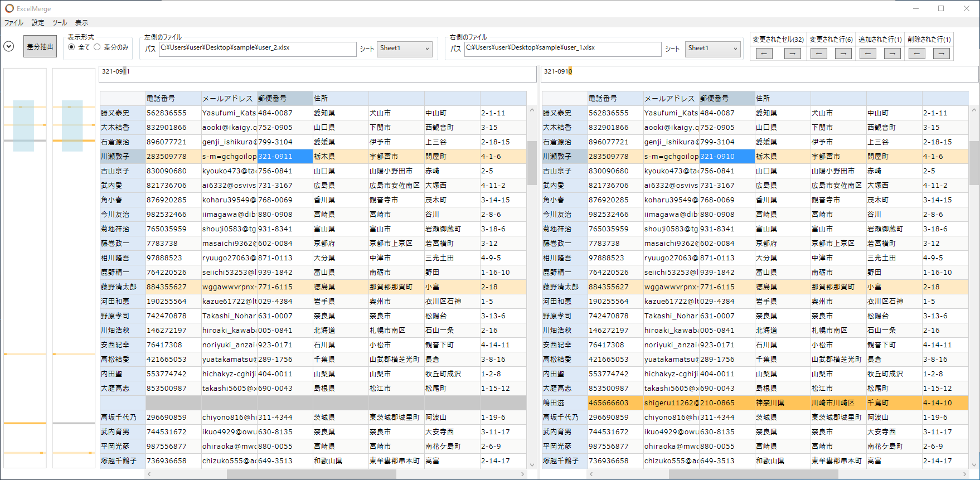The width and height of the screenshot is (980, 480).
Task: Click cell 那賀郡那賀町 in left grid
Action: point(396,287)
